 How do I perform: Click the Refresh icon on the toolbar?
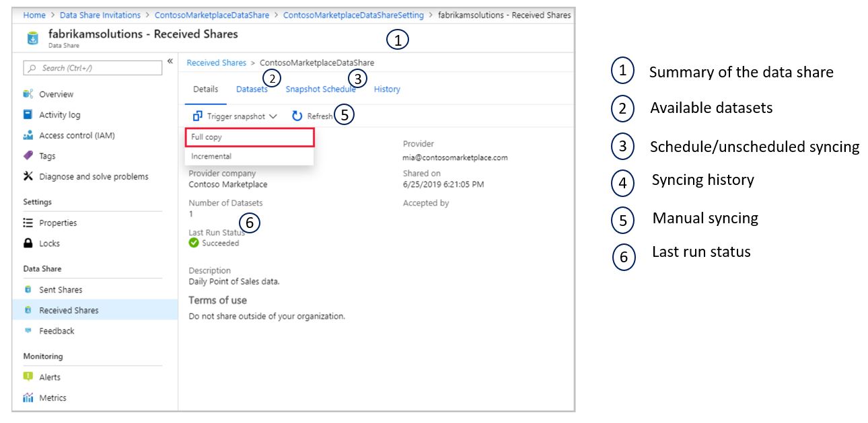tap(296, 115)
